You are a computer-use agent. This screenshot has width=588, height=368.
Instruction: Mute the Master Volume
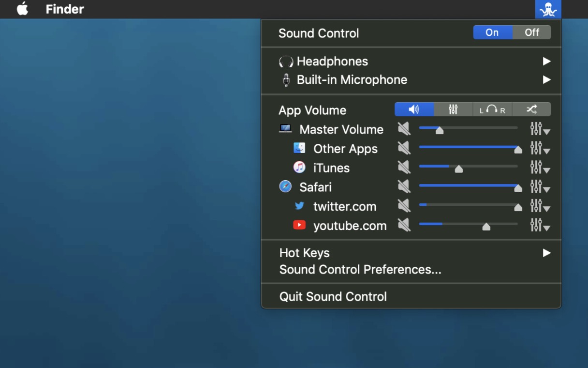pos(404,129)
